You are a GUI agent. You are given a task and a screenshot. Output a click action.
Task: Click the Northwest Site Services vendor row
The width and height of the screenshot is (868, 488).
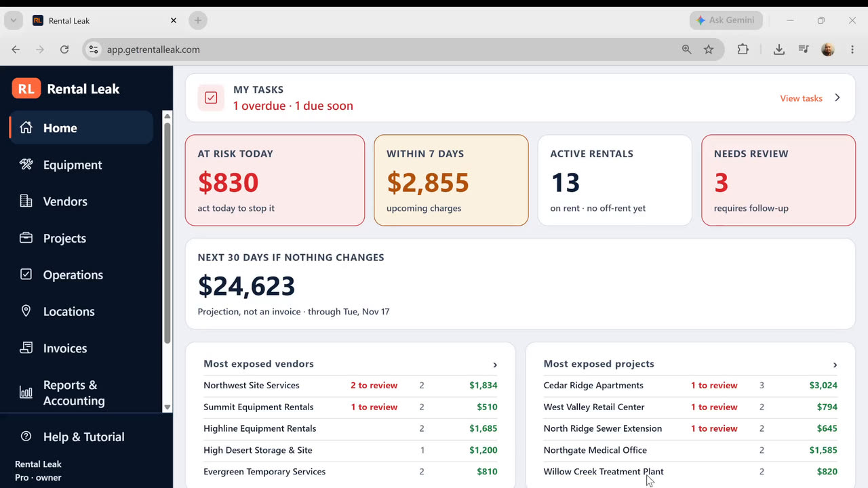[x=351, y=386]
